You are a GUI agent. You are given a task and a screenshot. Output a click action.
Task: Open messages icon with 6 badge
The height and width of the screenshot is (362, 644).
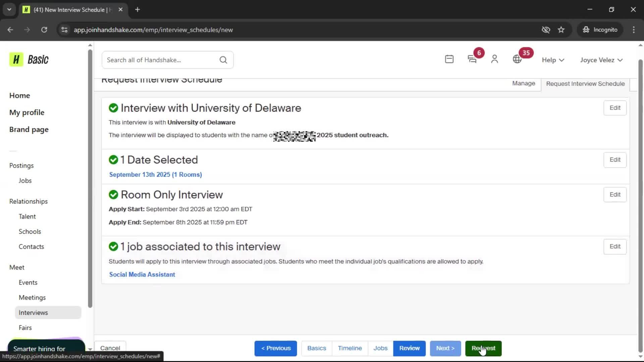472,59
